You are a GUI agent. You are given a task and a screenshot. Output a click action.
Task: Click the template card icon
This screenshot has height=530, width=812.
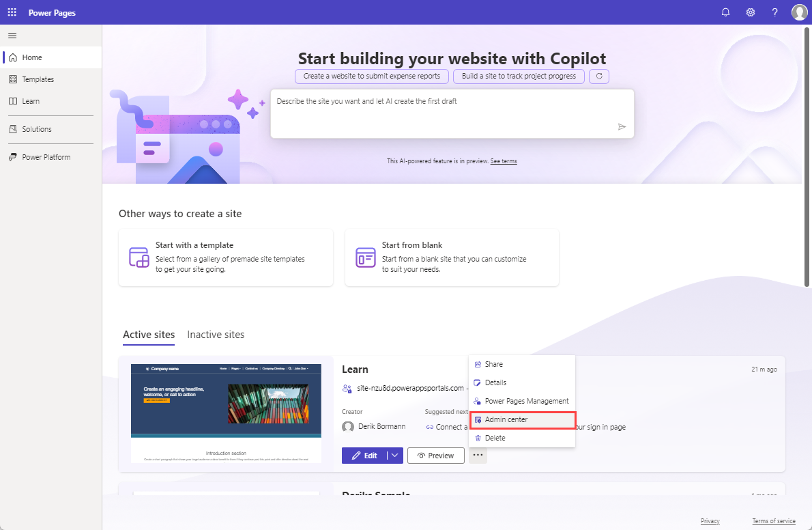(x=139, y=257)
